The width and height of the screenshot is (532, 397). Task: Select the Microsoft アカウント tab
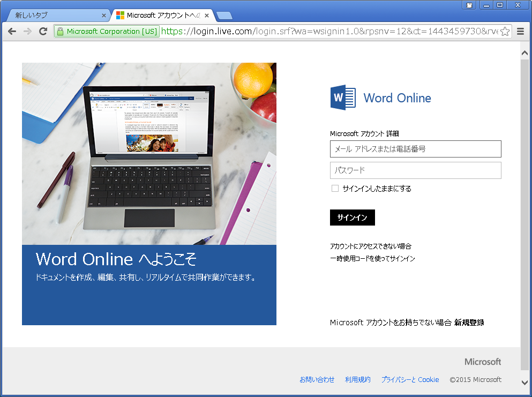coord(163,15)
